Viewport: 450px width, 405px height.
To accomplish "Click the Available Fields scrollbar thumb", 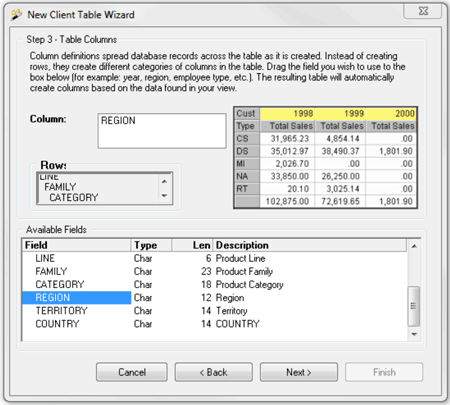I will pyautogui.click(x=414, y=306).
